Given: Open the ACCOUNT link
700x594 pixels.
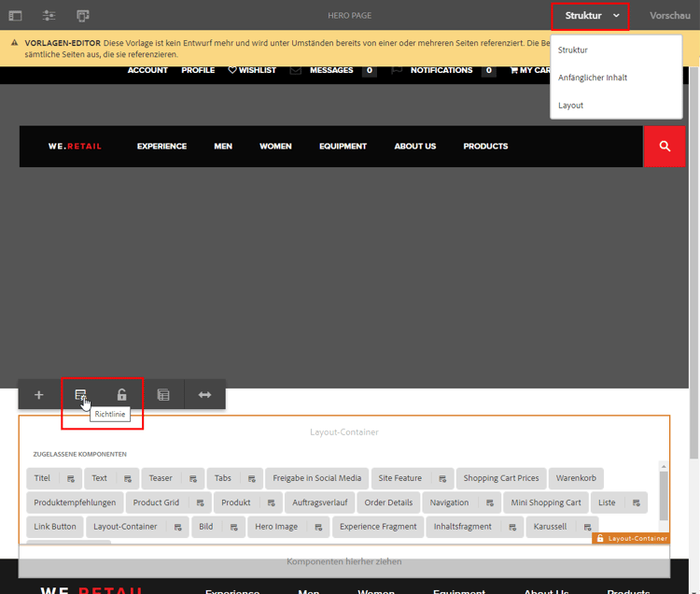Looking at the screenshot, I should coord(147,70).
